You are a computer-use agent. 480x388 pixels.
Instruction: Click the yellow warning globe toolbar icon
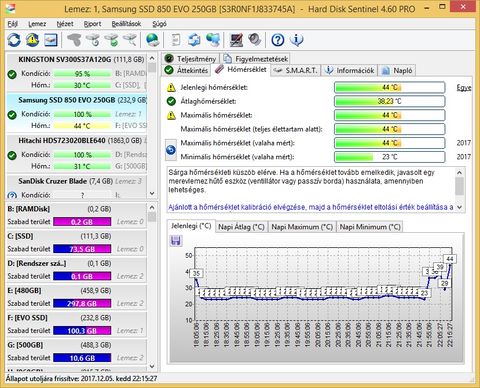(32, 40)
